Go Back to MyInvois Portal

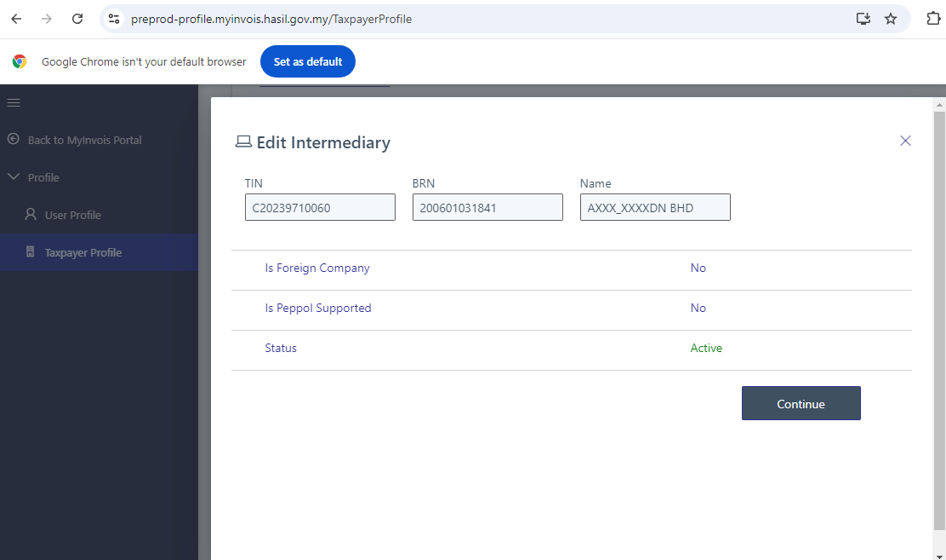[x=84, y=140]
